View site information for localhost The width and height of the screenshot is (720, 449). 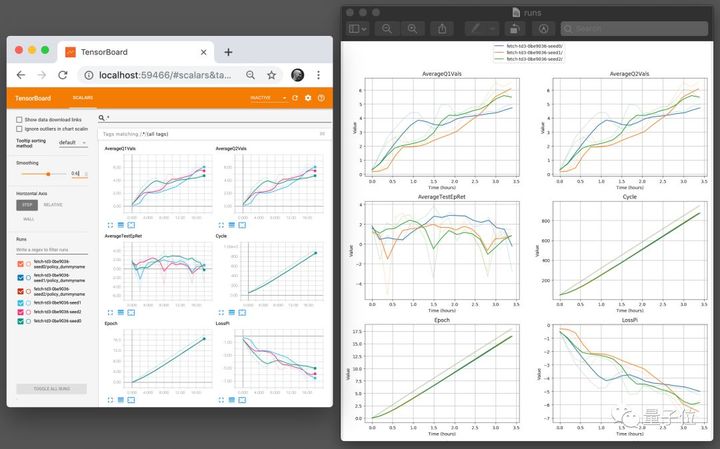tap(89, 75)
